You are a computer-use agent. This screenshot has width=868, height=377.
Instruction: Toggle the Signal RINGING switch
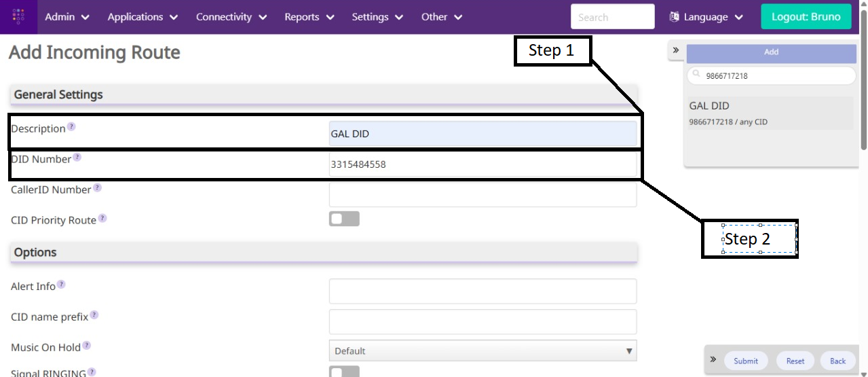click(344, 372)
